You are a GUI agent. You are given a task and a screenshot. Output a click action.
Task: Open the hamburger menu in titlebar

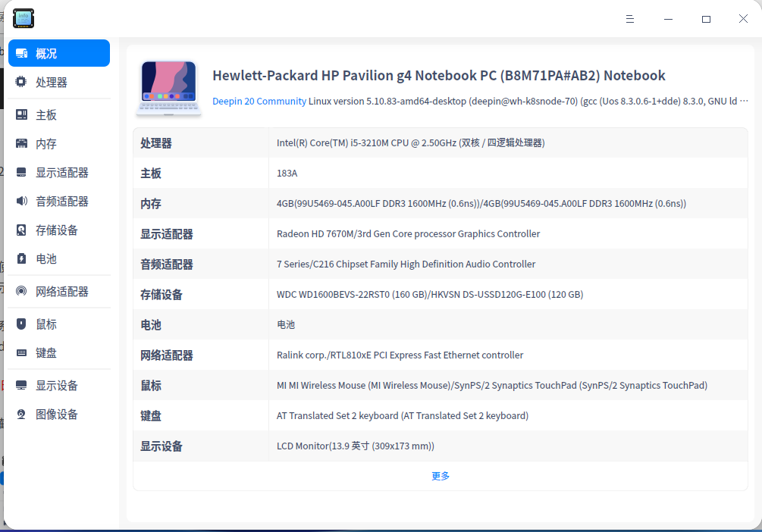click(x=629, y=18)
